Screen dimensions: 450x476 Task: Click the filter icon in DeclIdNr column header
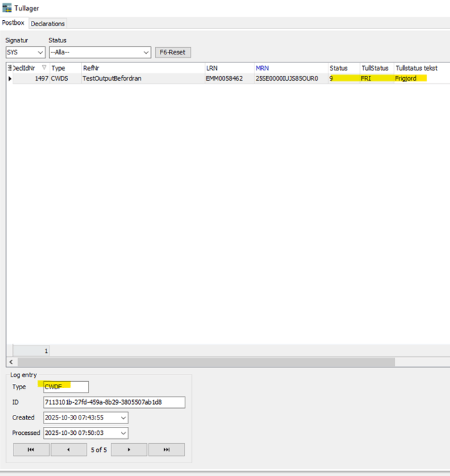click(x=44, y=68)
